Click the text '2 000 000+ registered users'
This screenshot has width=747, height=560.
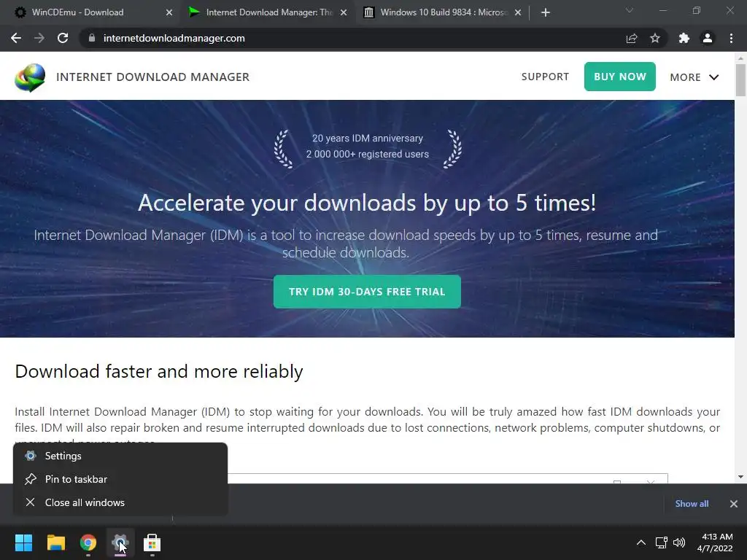pos(368,155)
